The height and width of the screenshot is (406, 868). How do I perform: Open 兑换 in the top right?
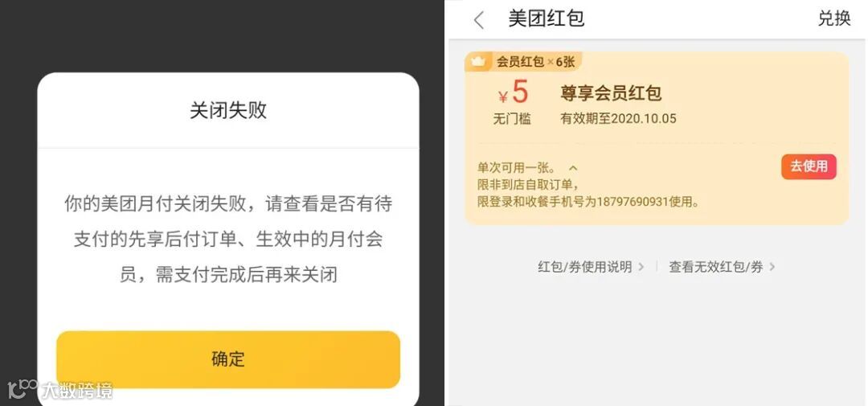[x=833, y=18]
